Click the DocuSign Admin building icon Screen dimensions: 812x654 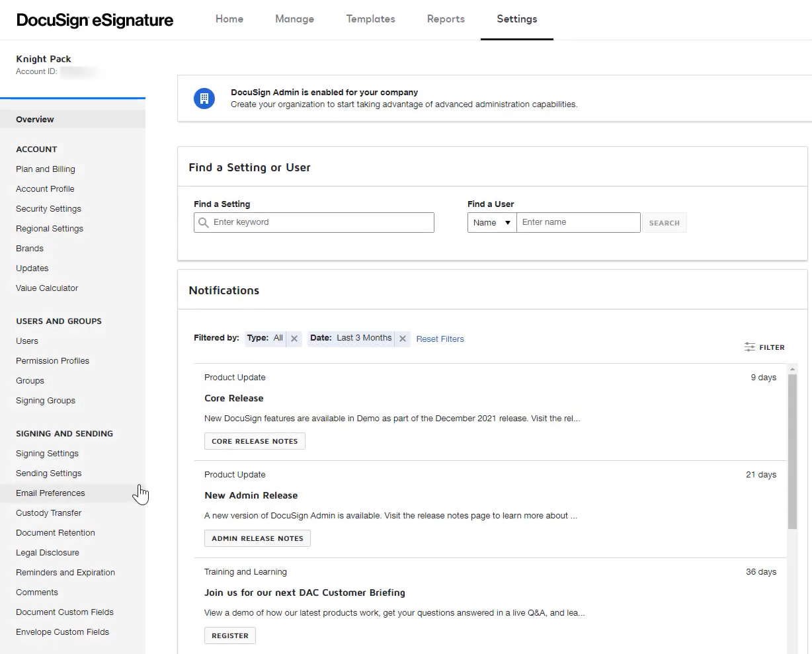click(x=204, y=99)
